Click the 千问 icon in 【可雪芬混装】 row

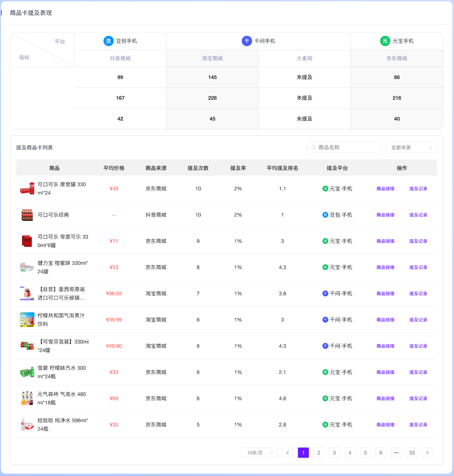coord(325,346)
